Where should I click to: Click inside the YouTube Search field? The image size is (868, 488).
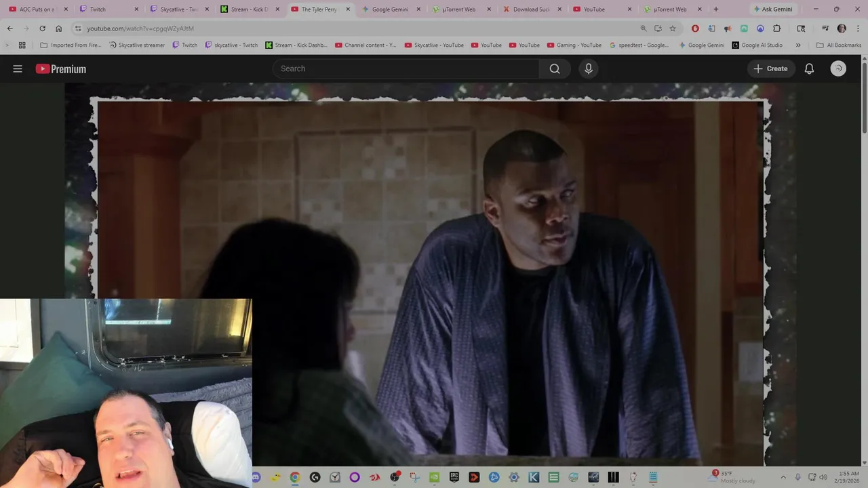[406, 68]
